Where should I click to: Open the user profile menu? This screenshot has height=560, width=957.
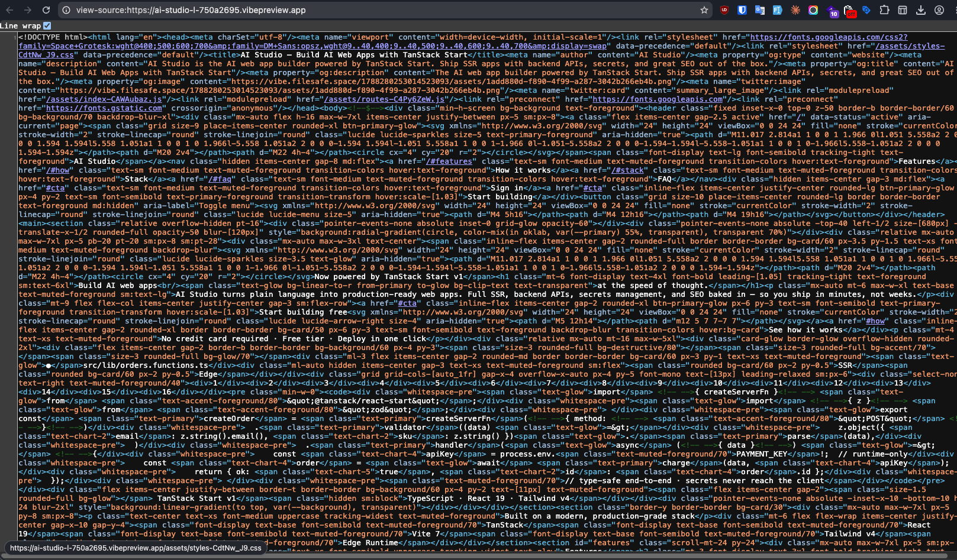tap(939, 10)
